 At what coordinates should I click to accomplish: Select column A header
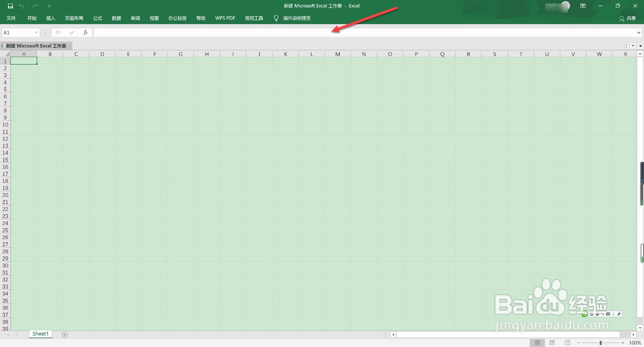(x=24, y=54)
